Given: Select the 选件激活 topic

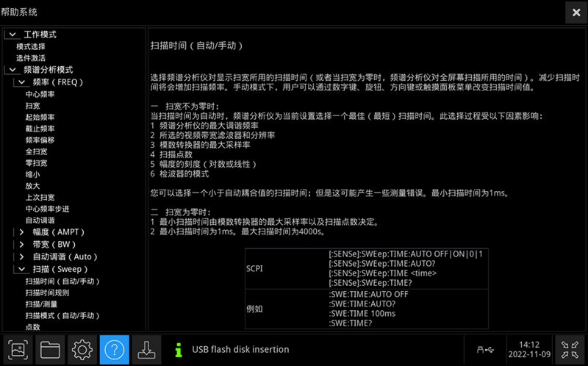Looking at the screenshot, I should 31,58.
